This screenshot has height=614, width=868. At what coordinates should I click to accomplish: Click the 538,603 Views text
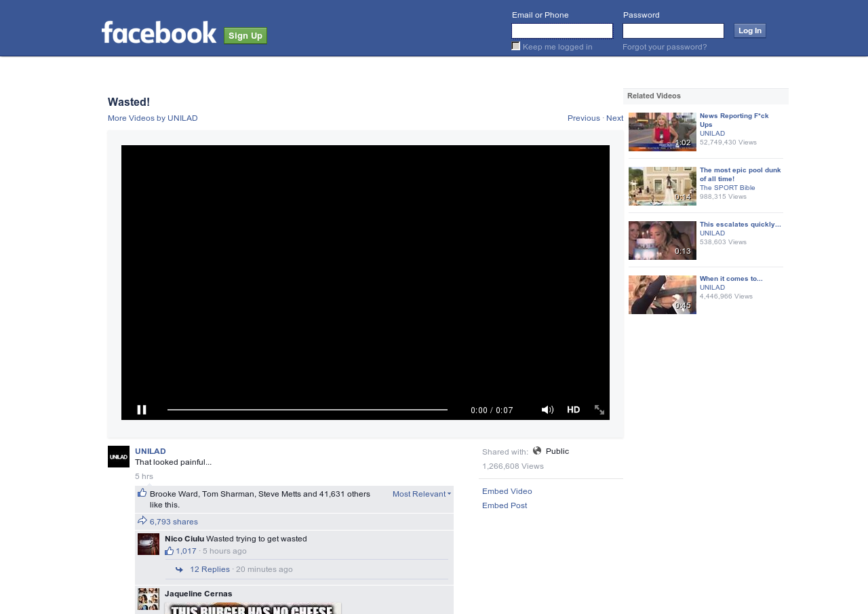point(723,242)
